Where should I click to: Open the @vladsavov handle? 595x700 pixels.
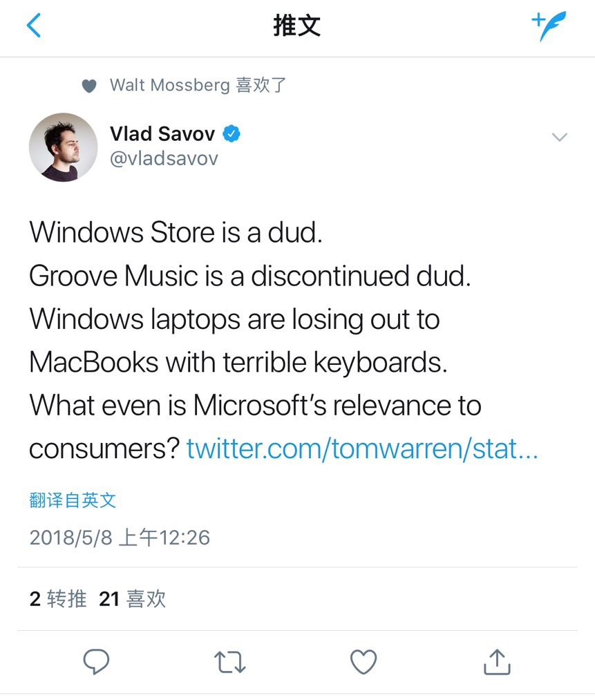click(164, 158)
